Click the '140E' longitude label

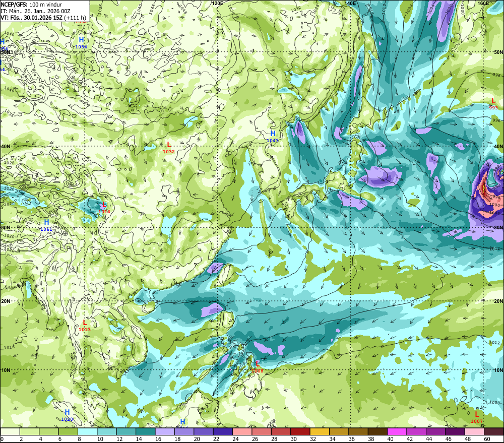pyautogui.click(x=350, y=3)
